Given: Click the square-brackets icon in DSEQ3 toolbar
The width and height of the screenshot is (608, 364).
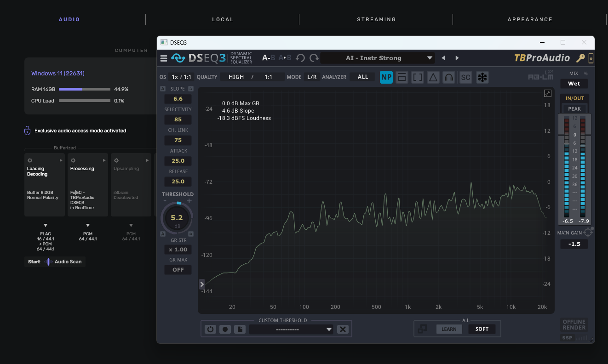Looking at the screenshot, I should [x=417, y=77].
